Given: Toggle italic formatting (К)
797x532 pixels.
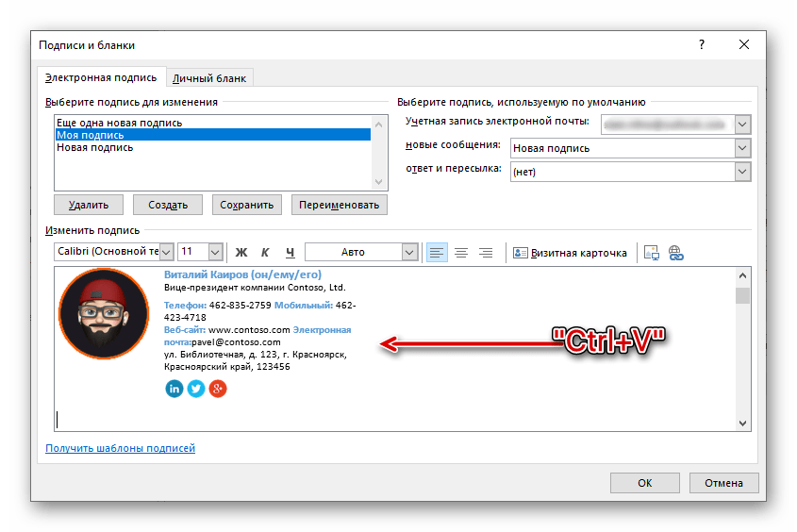Looking at the screenshot, I should click(x=265, y=252).
